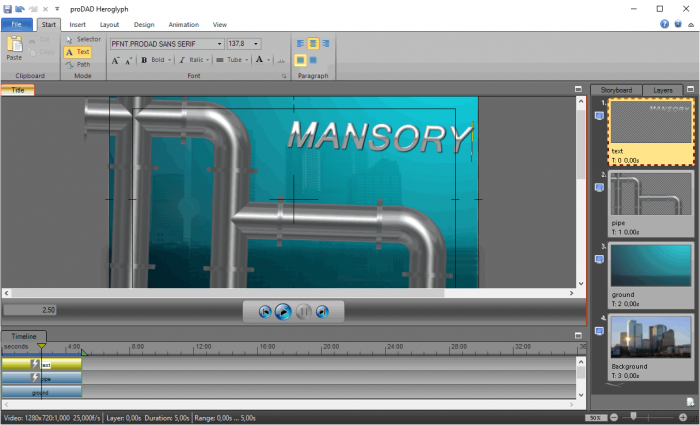Switch to the Storyboard tab
The width and height of the screenshot is (700, 425).
coord(616,90)
